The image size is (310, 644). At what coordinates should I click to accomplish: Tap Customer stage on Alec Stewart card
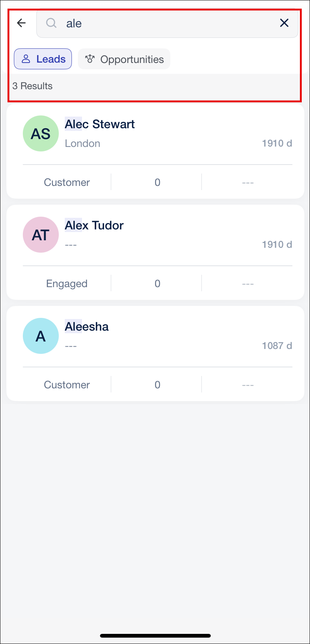pos(67,182)
